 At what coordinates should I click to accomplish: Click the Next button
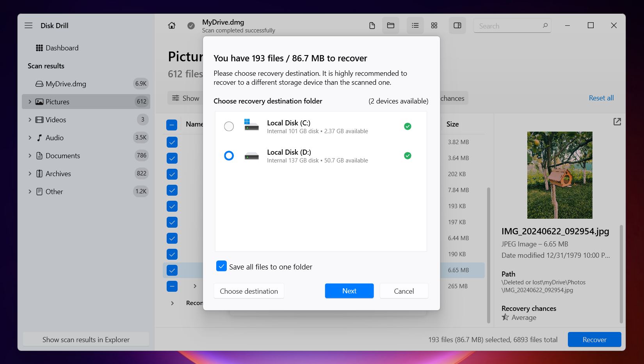point(349,291)
